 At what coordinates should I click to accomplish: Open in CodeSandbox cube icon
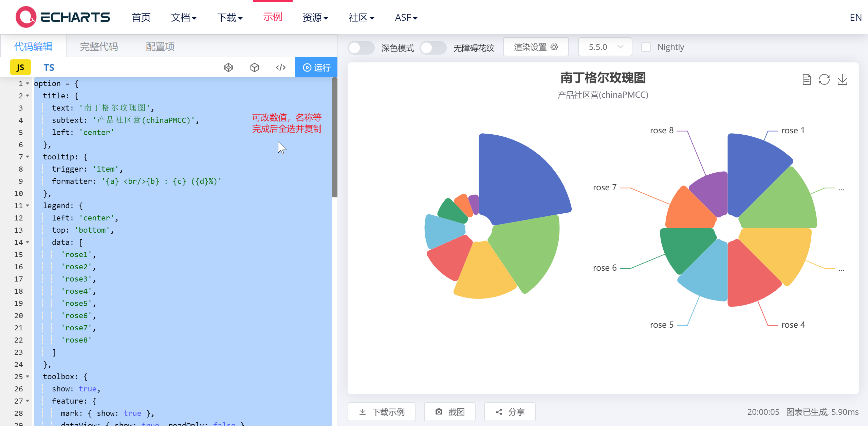click(255, 67)
